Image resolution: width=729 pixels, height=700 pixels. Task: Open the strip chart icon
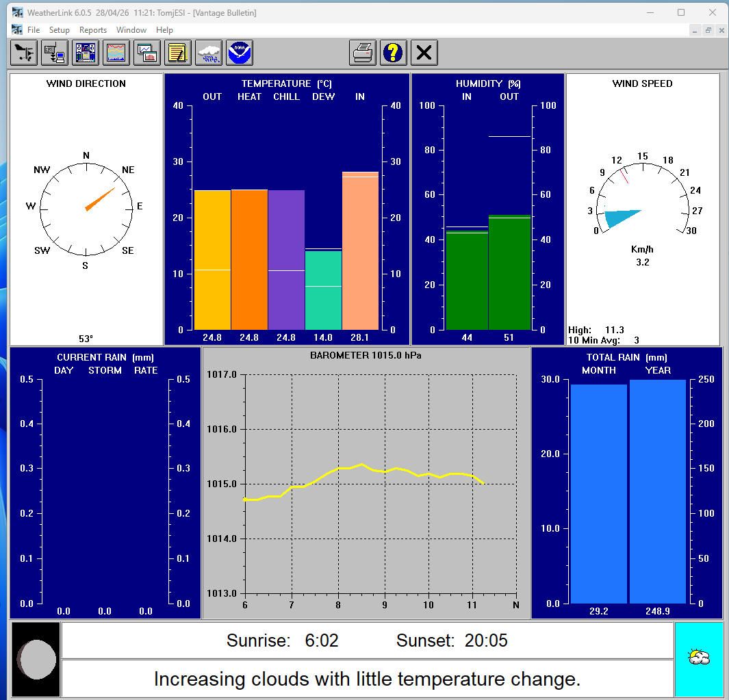pos(116,53)
